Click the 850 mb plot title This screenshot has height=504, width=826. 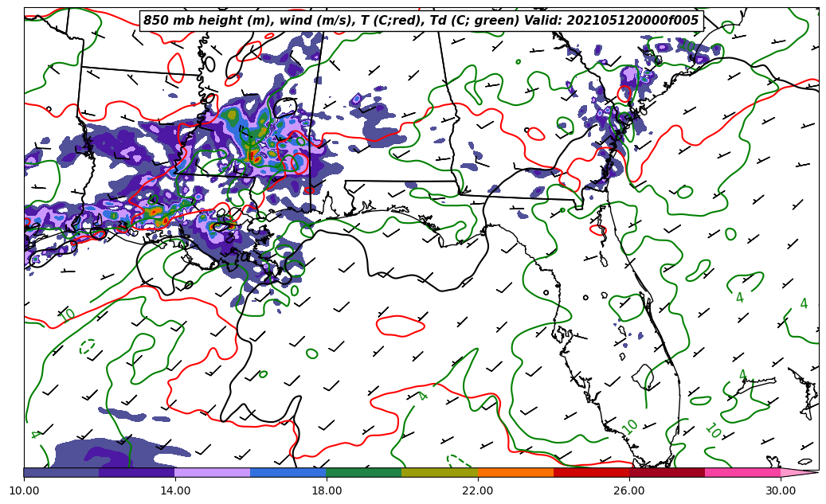(x=421, y=21)
